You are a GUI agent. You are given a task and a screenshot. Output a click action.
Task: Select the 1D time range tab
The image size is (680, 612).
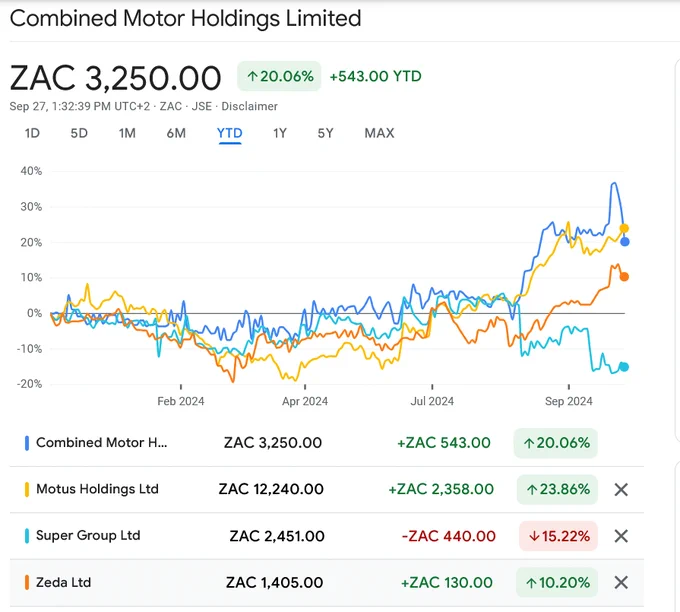click(x=32, y=133)
